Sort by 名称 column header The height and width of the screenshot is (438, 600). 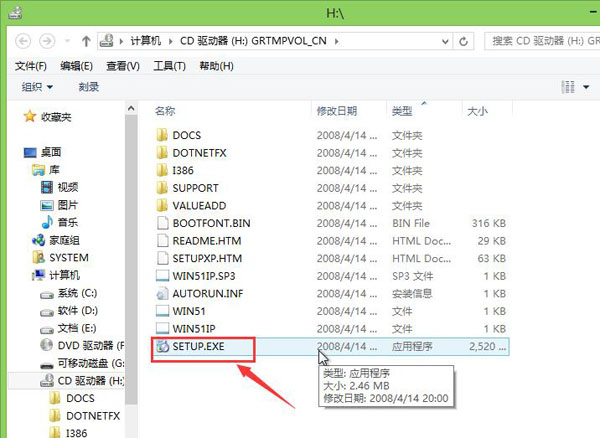pyautogui.click(x=165, y=111)
